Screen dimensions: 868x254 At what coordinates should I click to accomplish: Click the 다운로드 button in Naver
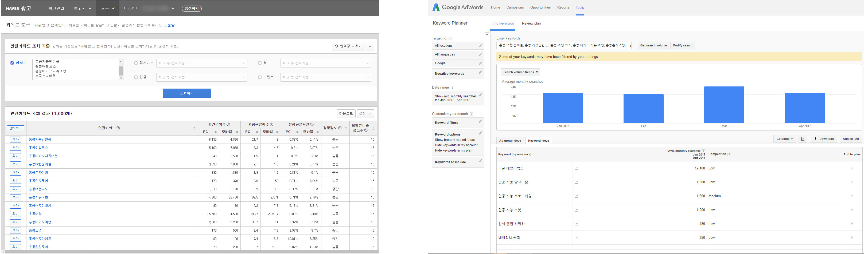[x=346, y=114]
